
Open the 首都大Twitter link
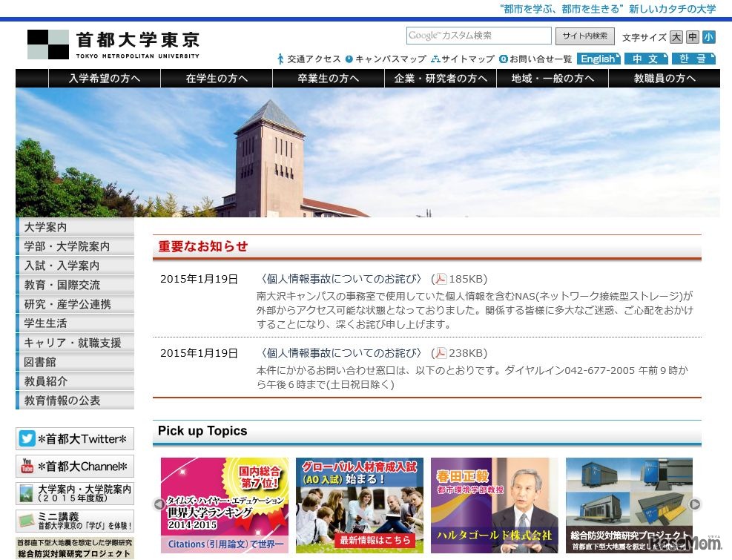(75, 438)
